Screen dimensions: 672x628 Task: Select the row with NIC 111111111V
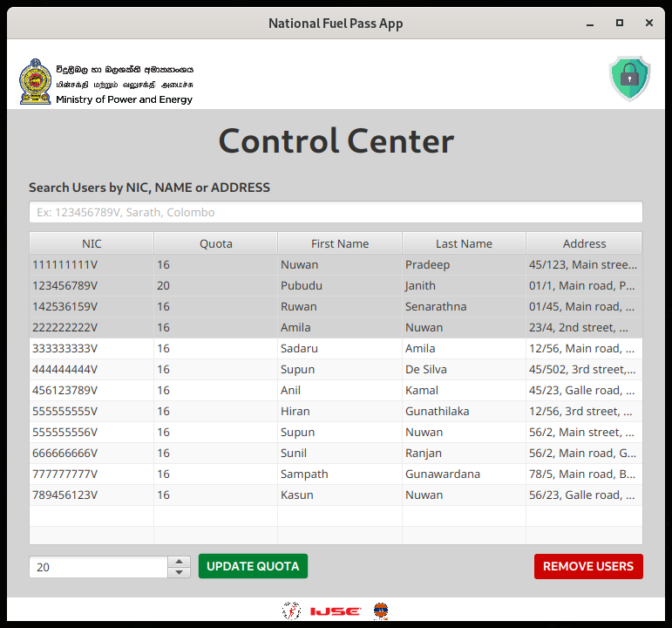pyautogui.click(x=336, y=264)
